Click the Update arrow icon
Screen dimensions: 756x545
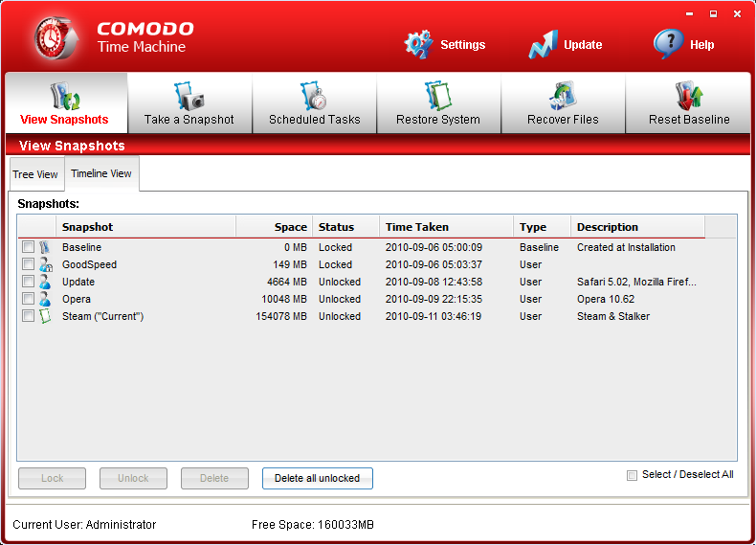coord(543,44)
